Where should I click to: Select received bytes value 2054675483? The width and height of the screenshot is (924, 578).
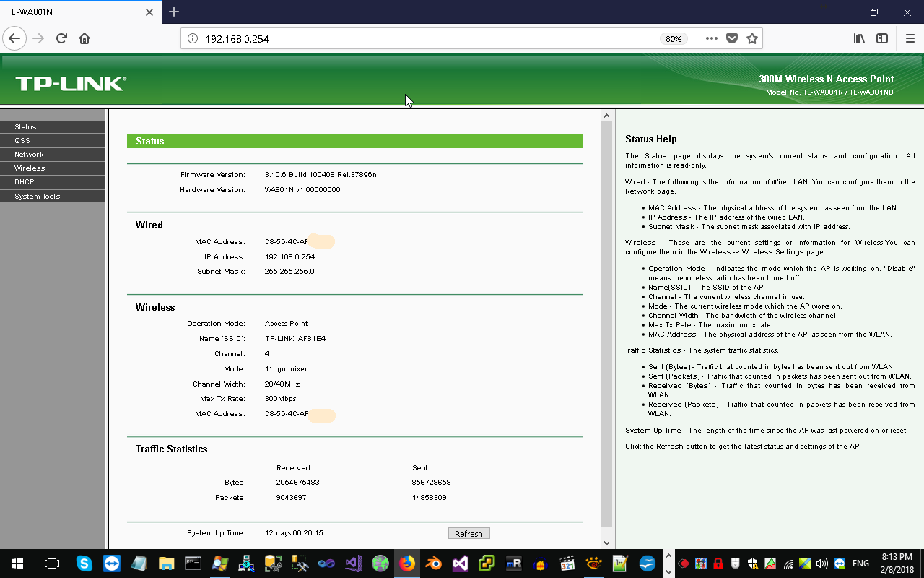[x=297, y=483]
